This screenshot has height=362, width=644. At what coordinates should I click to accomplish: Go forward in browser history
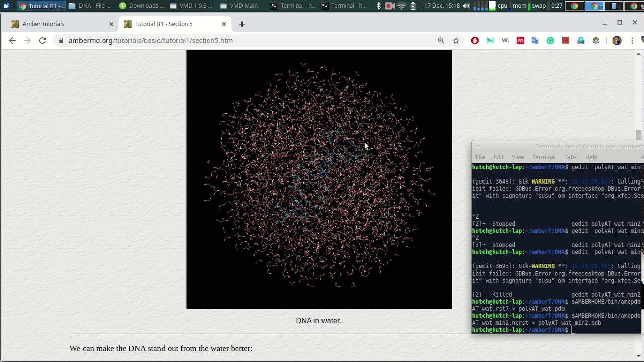tap(27, 40)
